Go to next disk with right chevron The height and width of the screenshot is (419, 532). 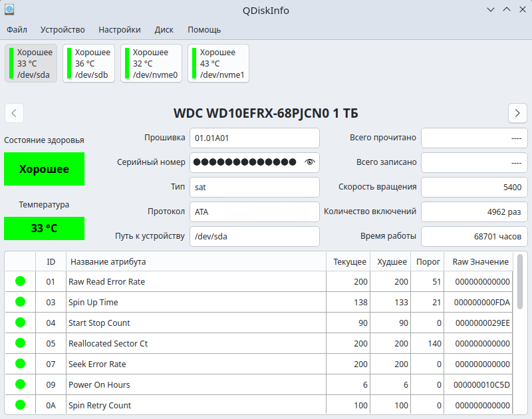[x=517, y=113]
